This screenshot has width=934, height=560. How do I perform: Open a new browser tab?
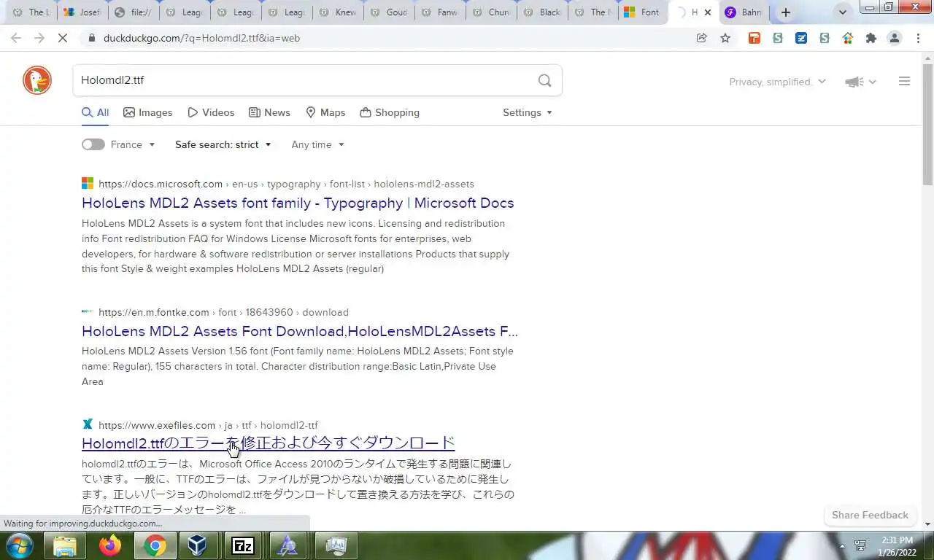pyautogui.click(x=786, y=12)
